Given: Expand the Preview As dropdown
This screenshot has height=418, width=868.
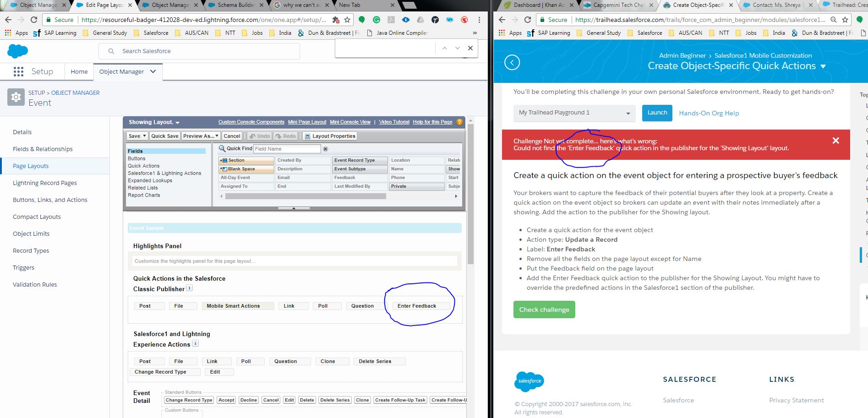Looking at the screenshot, I should [x=201, y=136].
